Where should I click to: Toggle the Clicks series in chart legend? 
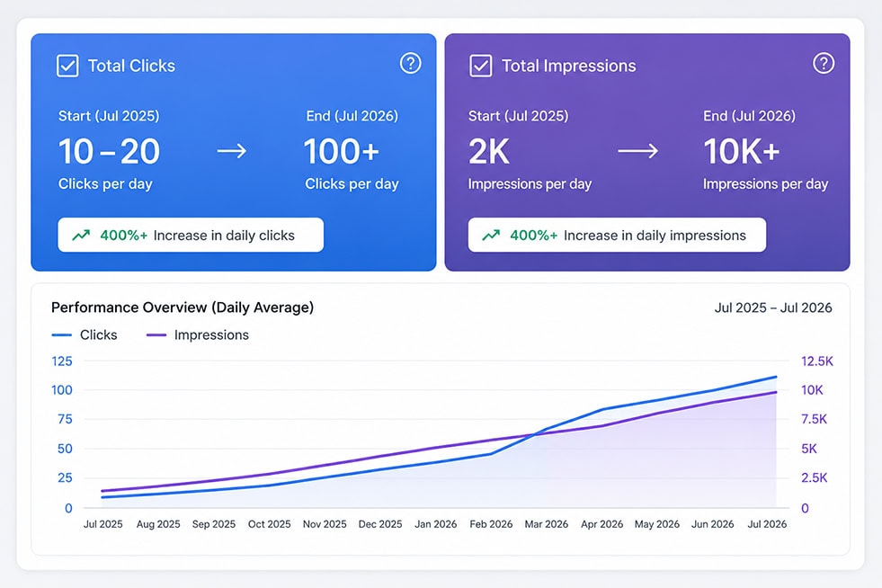click(85, 334)
